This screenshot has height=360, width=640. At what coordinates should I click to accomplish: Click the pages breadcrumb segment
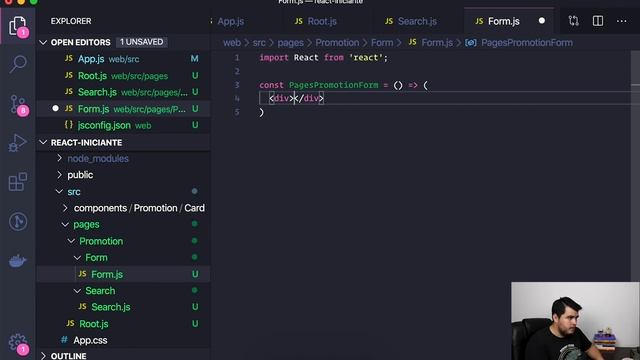point(291,43)
